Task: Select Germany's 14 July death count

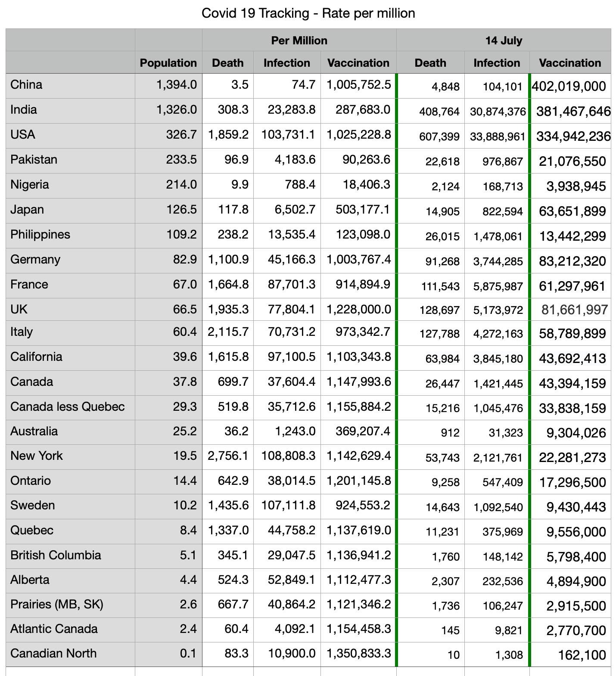Action: click(x=442, y=261)
